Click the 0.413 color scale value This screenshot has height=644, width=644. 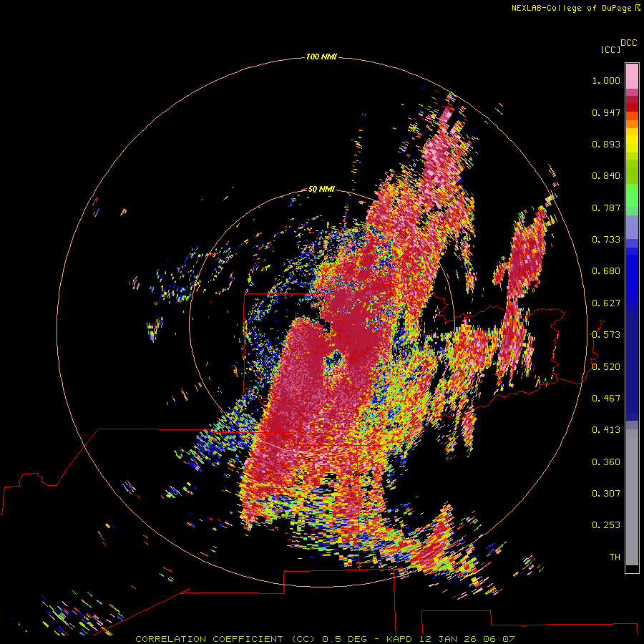606,430
